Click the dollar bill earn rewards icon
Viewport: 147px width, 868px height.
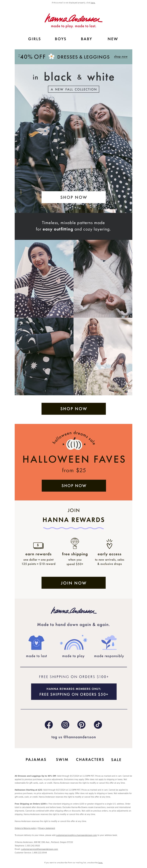[38, 545]
